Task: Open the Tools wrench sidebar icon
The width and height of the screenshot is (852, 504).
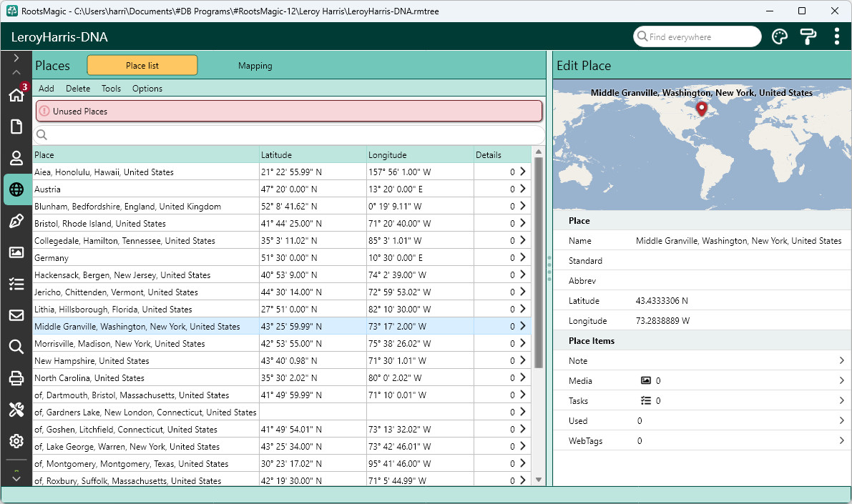Action: (x=16, y=410)
